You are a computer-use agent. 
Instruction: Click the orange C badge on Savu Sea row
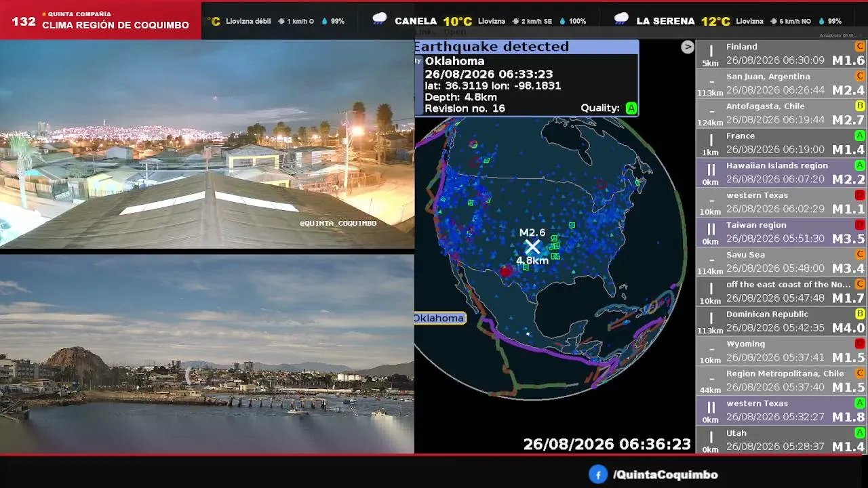coord(860,254)
